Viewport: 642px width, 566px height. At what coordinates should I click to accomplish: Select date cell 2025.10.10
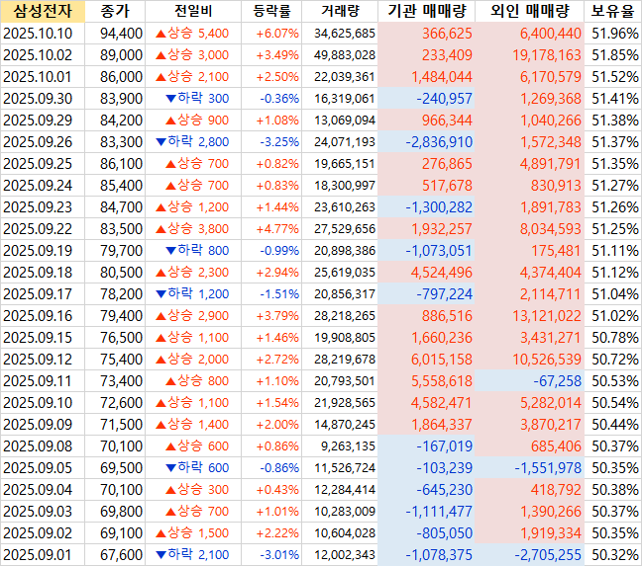pyautogui.click(x=43, y=33)
